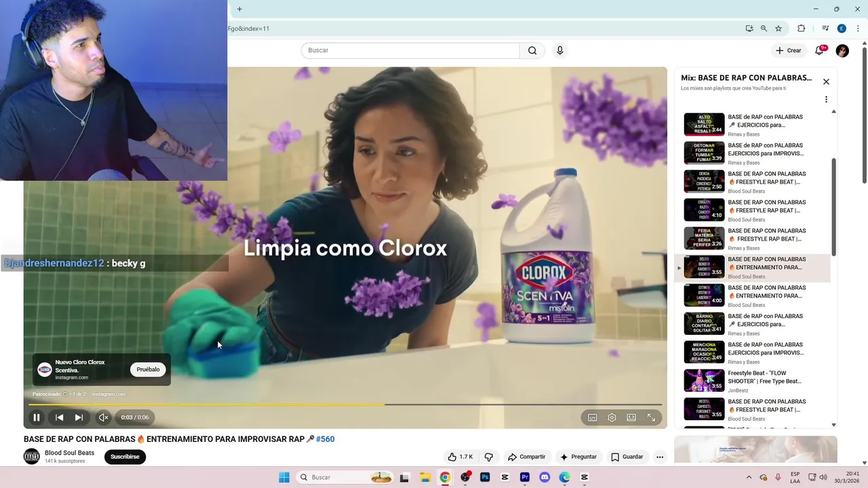Click the Windows taskbar search box
This screenshot has width=868, height=488.
pos(345,477)
